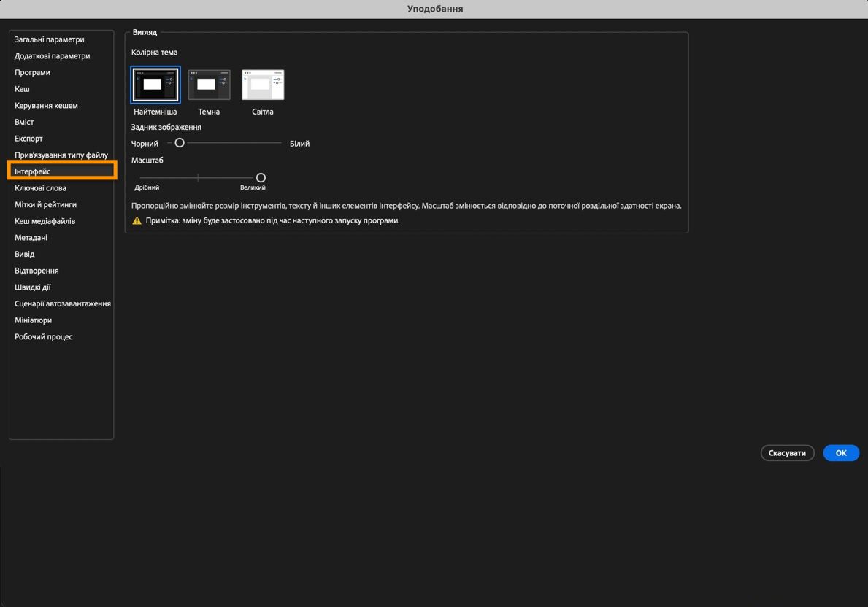Click the Найтемніша theme caption
Image resolution: width=868 pixels, height=607 pixels.
click(155, 112)
